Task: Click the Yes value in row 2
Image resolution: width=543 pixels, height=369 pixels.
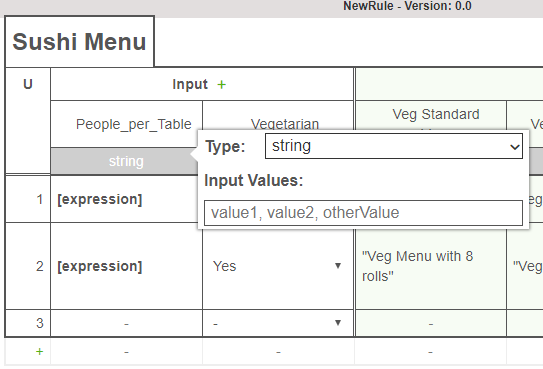Action: click(225, 266)
